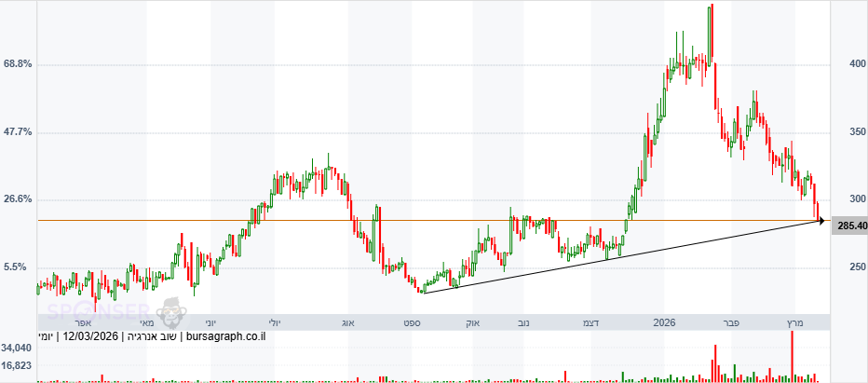Click the אוג month label on timeline
Image resolution: width=868 pixels, height=383 pixels.
pyautogui.click(x=348, y=322)
